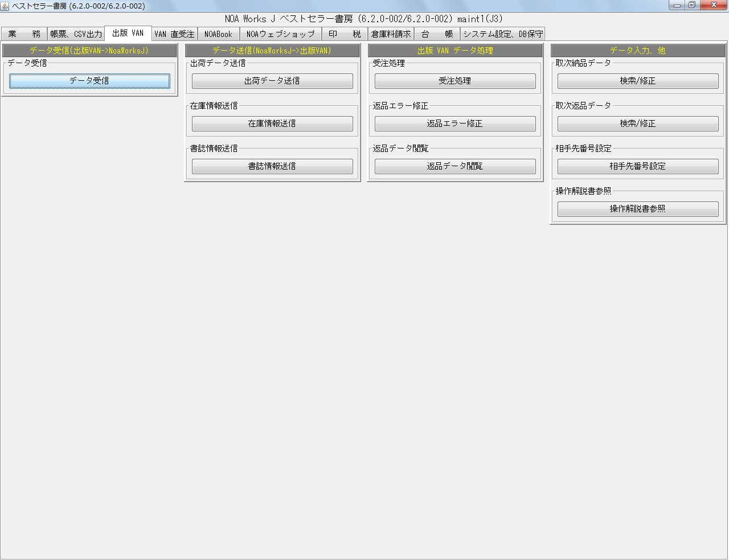The height and width of the screenshot is (560, 729).
Task: Click the データ受信 (Data Receive) button
Action: 89,81
